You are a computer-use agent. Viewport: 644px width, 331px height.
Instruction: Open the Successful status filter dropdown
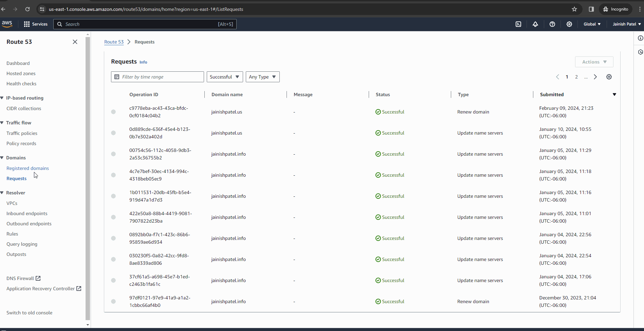tap(224, 77)
